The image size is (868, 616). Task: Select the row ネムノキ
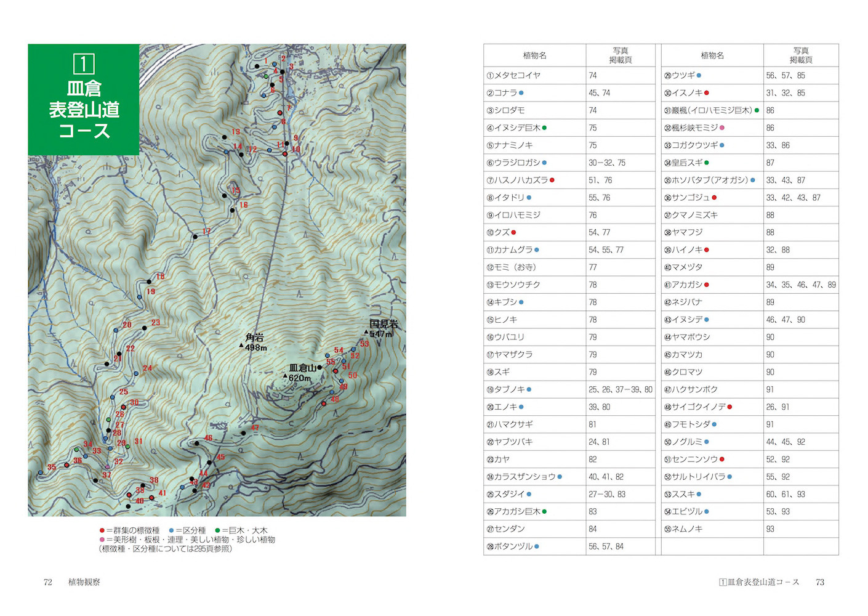click(750, 529)
